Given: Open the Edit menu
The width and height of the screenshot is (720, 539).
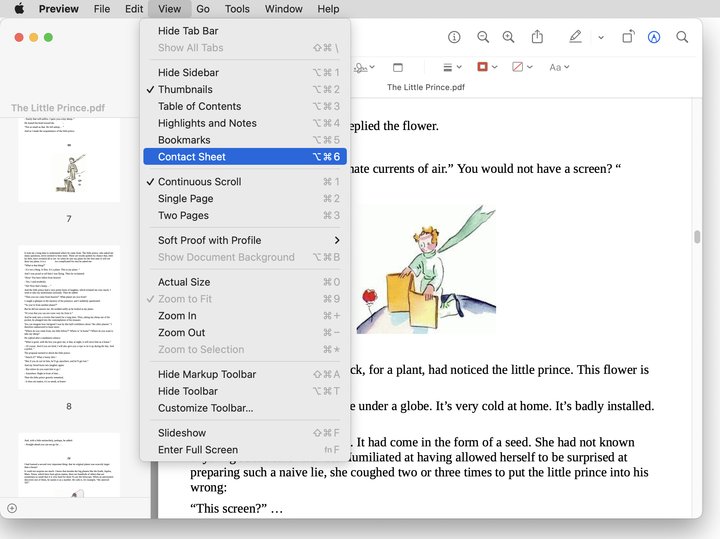Looking at the screenshot, I should coord(134,9).
